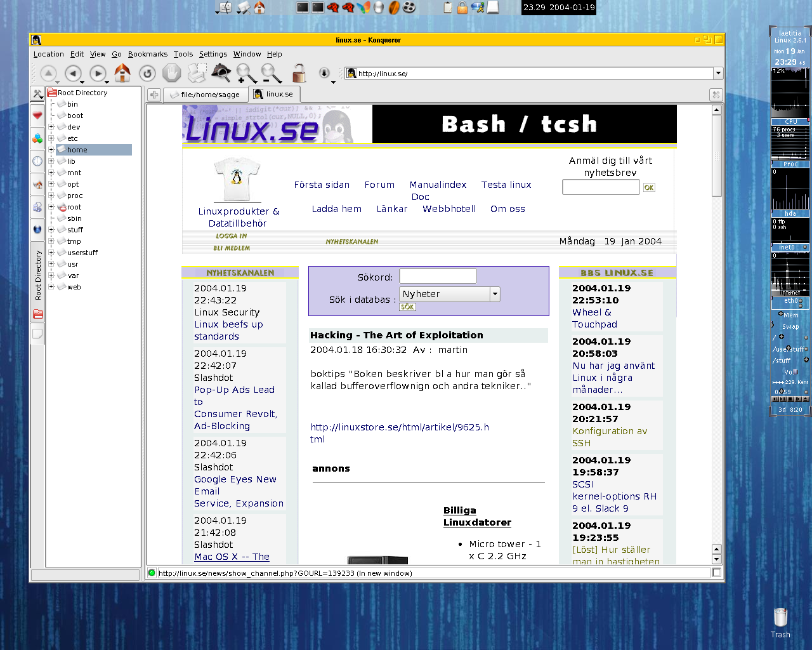Viewport: 812px width, 650px height.
Task: Expand the home folder node
Action: (51, 150)
